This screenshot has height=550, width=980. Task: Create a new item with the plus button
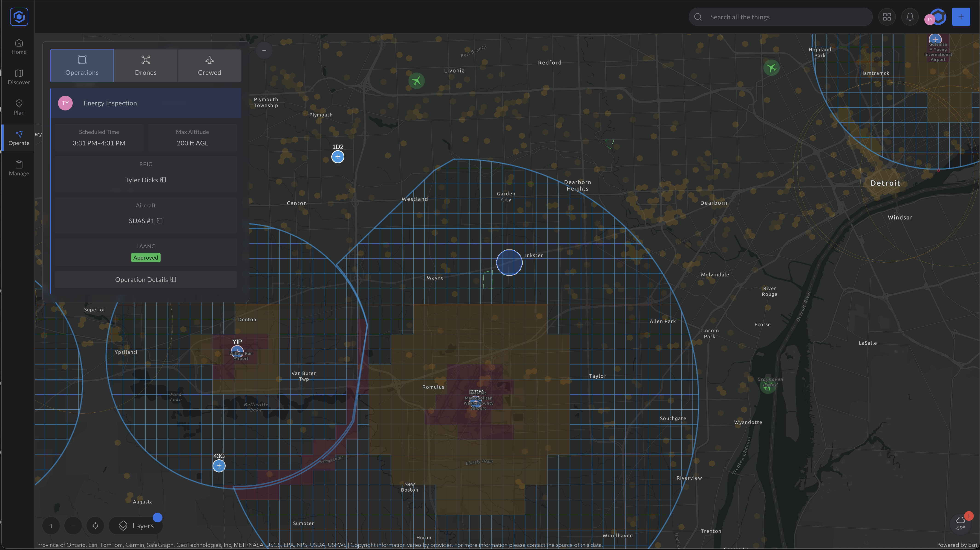(x=961, y=17)
